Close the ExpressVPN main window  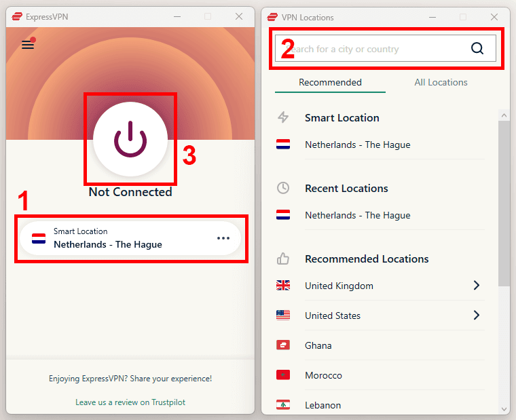[239, 16]
